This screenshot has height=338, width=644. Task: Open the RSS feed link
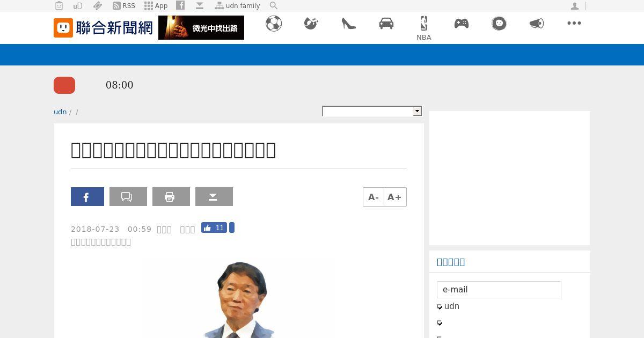[x=124, y=6]
